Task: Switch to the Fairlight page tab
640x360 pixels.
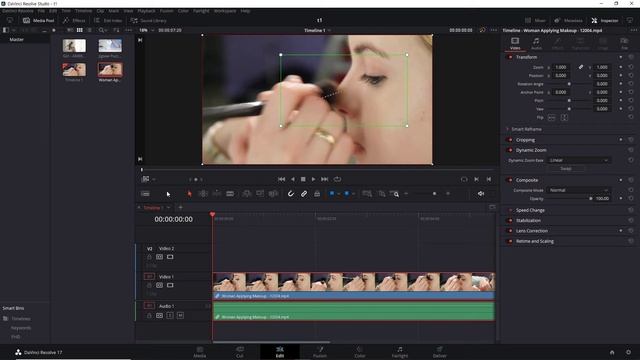Action: tap(400, 352)
